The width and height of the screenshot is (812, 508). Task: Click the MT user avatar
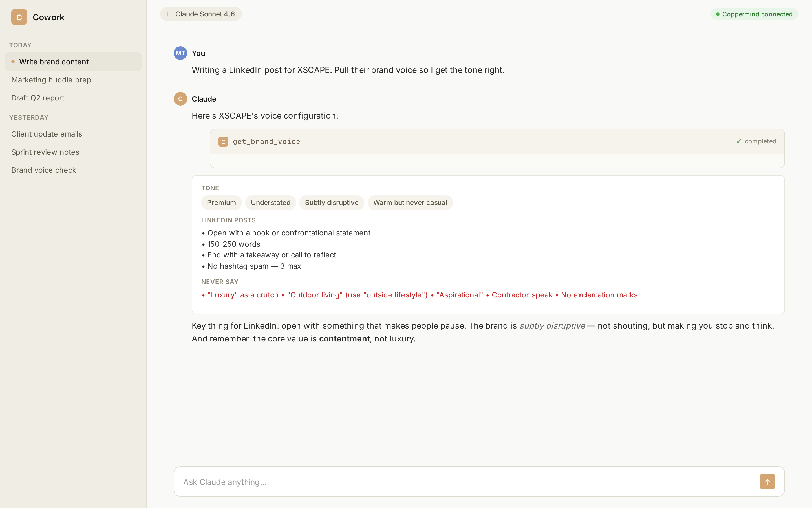tap(180, 53)
